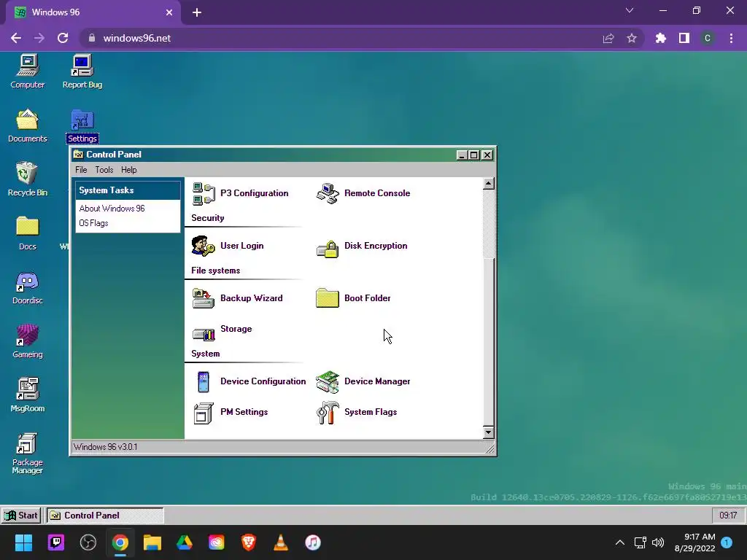Click the Control Panel scroll up arrow
The height and width of the screenshot is (560, 747).
488,184
